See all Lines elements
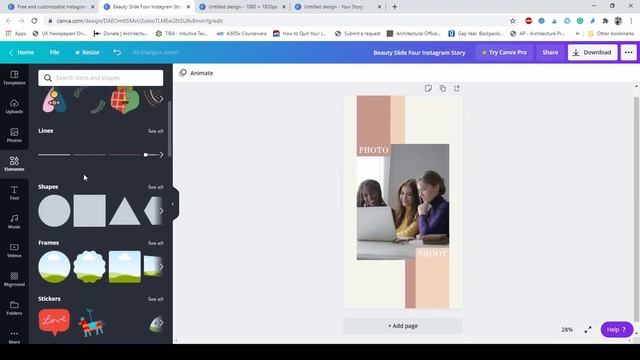 (x=156, y=131)
